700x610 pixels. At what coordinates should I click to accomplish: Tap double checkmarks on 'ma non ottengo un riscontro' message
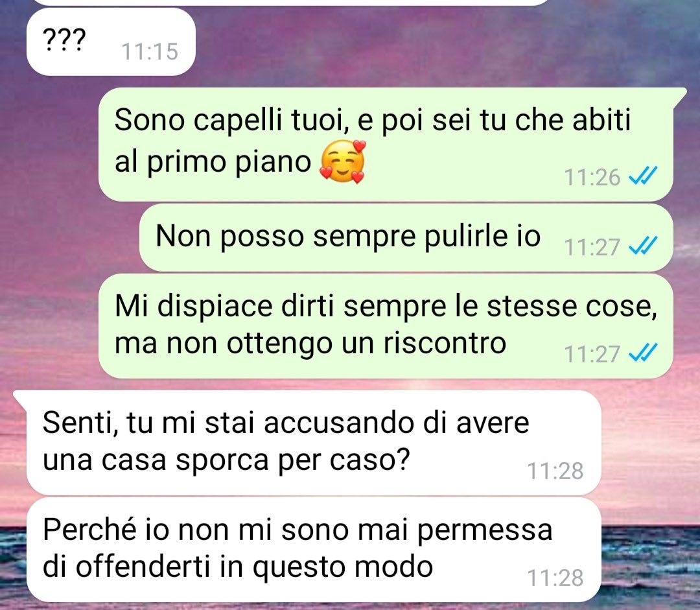[x=643, y=353]
